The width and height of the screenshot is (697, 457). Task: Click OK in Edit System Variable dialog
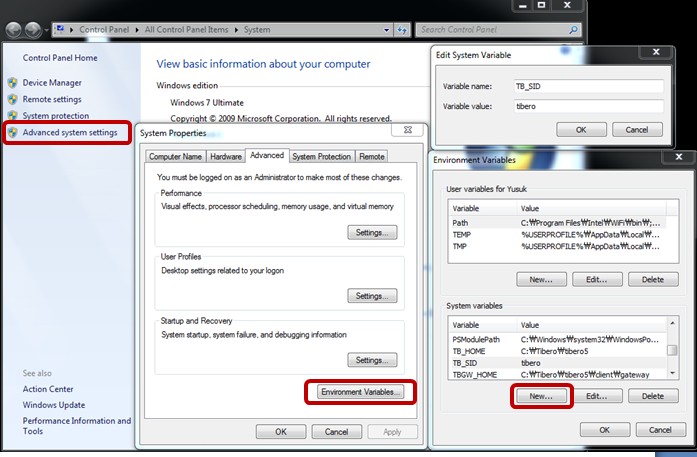pos(581,129)
